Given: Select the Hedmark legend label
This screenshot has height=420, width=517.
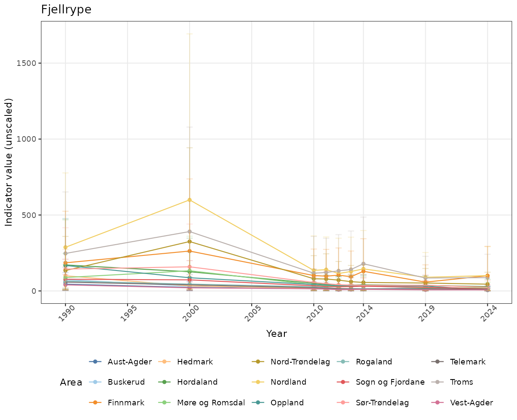Looking at the screenshot, I should (x=195, y=362).
